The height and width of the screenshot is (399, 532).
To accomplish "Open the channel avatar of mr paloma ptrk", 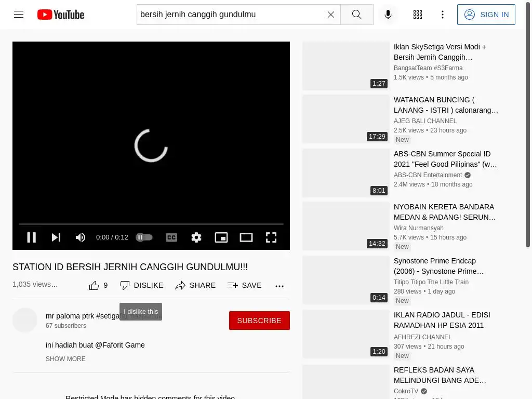I will pyautogui.click(x=25, y=320).
